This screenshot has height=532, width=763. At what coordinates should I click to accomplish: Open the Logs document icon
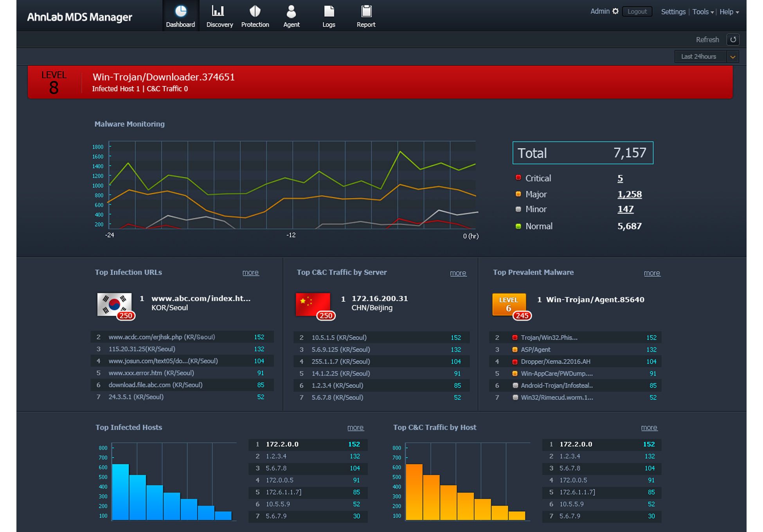point(329,12)
